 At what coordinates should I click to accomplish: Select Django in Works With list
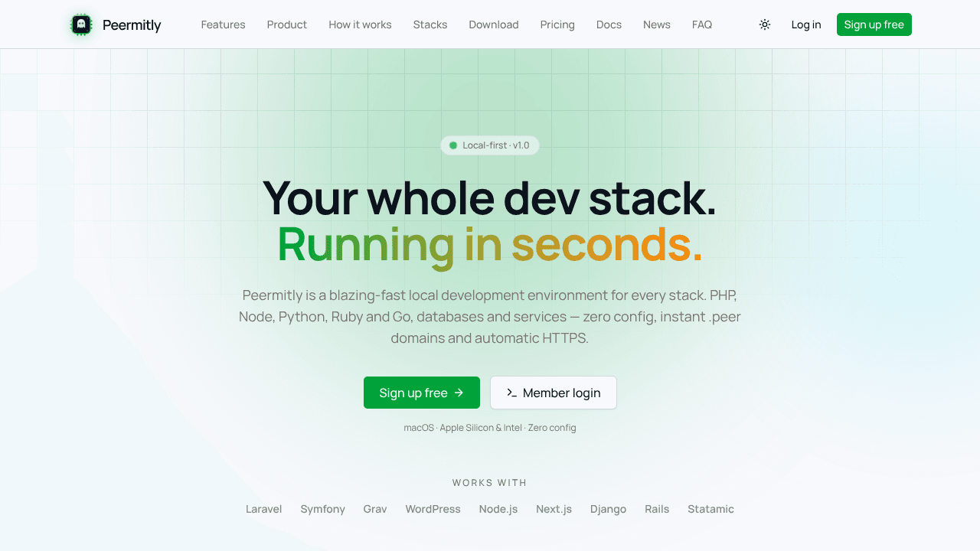pos(609,509)
